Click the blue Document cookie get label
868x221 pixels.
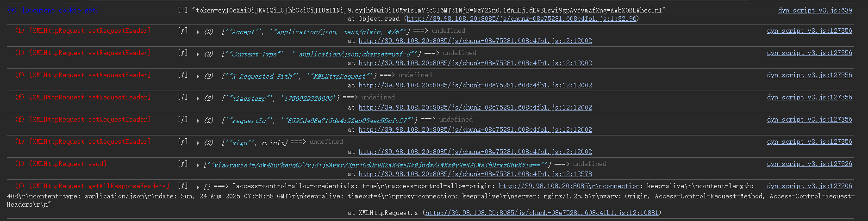click(x=59, y=10)
